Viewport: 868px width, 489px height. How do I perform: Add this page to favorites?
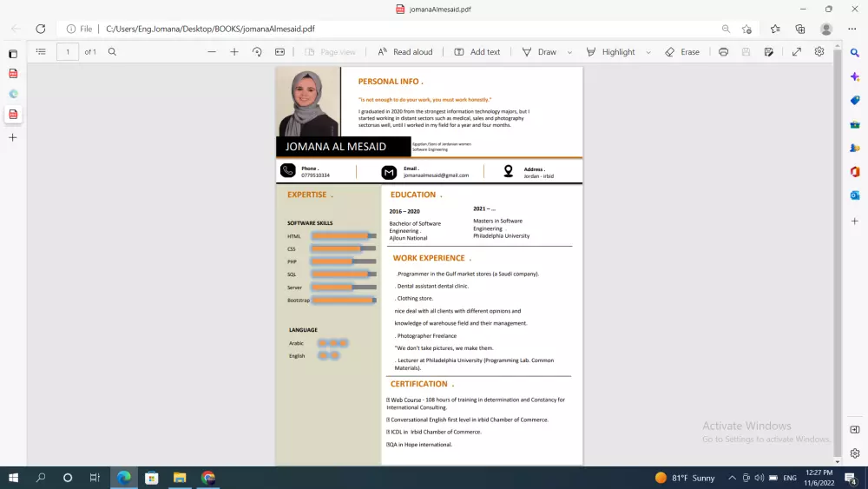(746, 29)
